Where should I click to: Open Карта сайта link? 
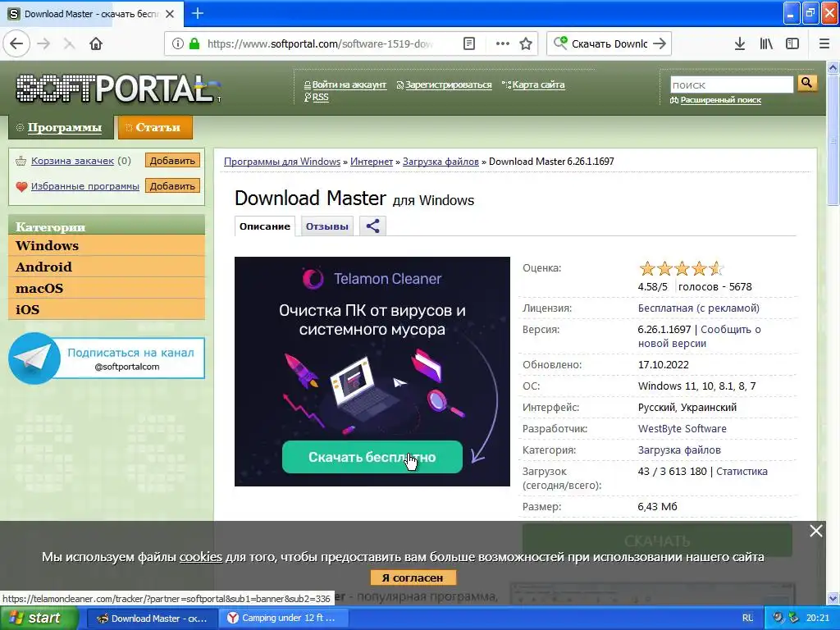tap(538, 84)
